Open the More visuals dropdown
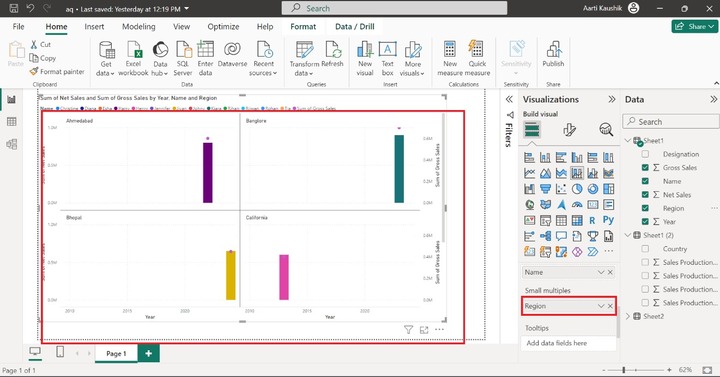The image size is (720, 377). [412, 59]
